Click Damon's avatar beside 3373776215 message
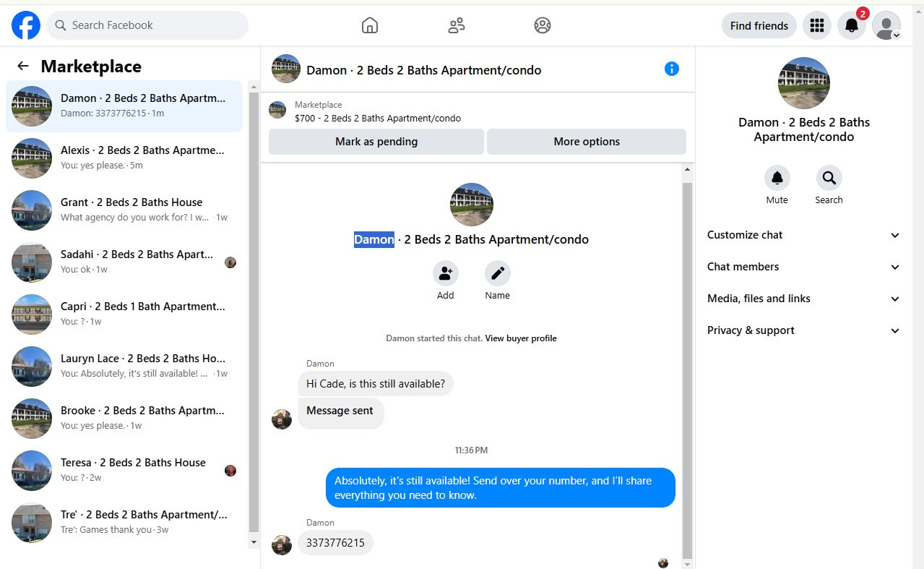 (282, 545)
